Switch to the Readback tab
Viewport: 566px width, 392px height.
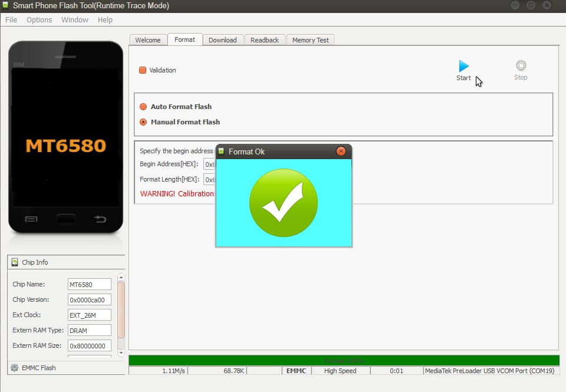[265, 40]
